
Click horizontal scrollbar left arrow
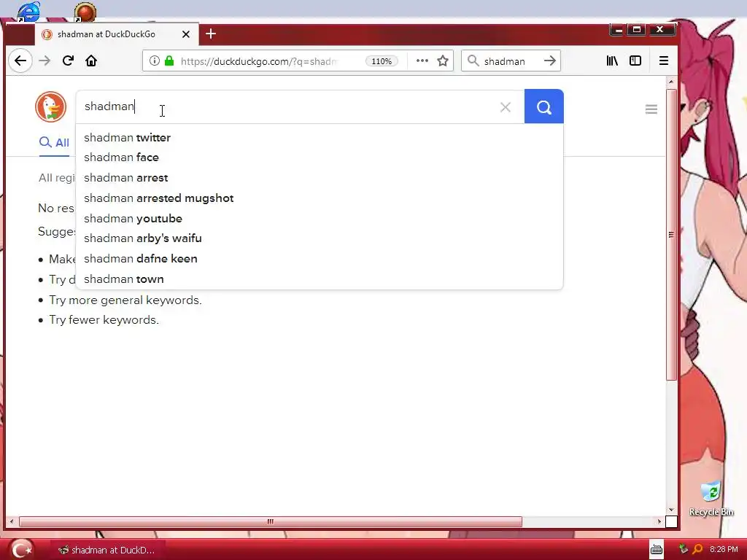[12, 521]
